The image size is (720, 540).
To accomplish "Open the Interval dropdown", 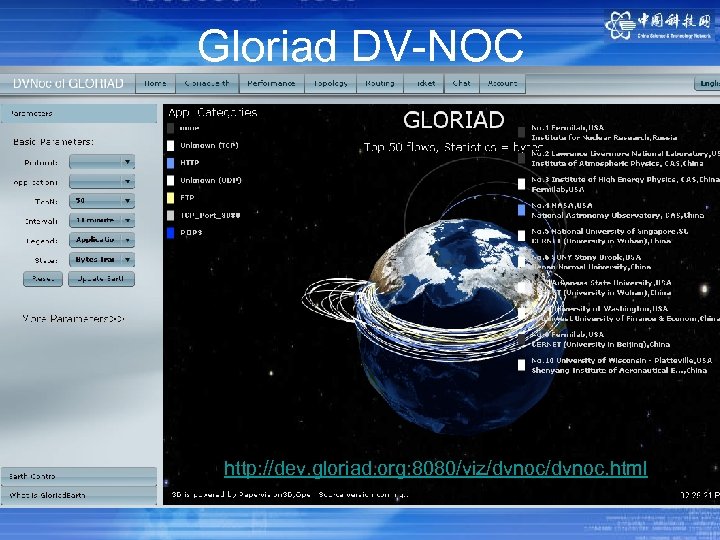I will coord(101,220).
